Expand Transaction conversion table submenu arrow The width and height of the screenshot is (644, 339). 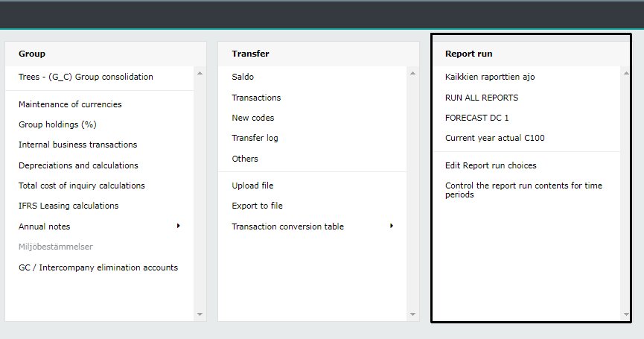coord(392,226)
